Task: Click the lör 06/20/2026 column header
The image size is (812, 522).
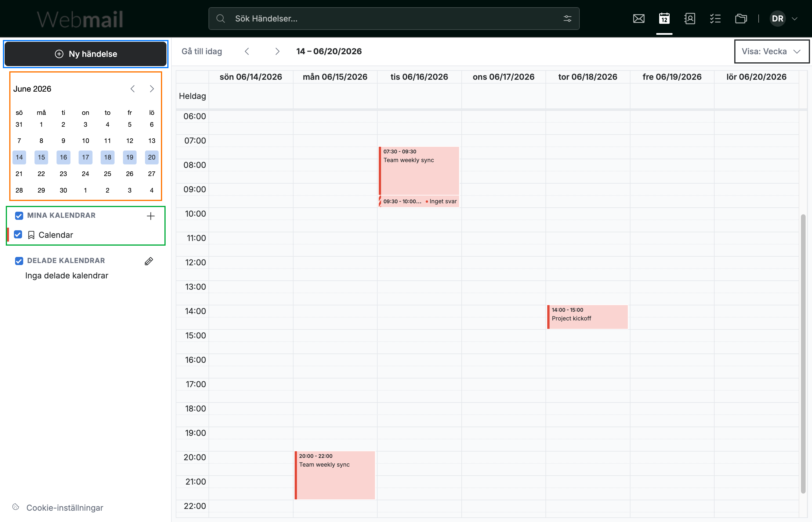Action: (756, 77)
